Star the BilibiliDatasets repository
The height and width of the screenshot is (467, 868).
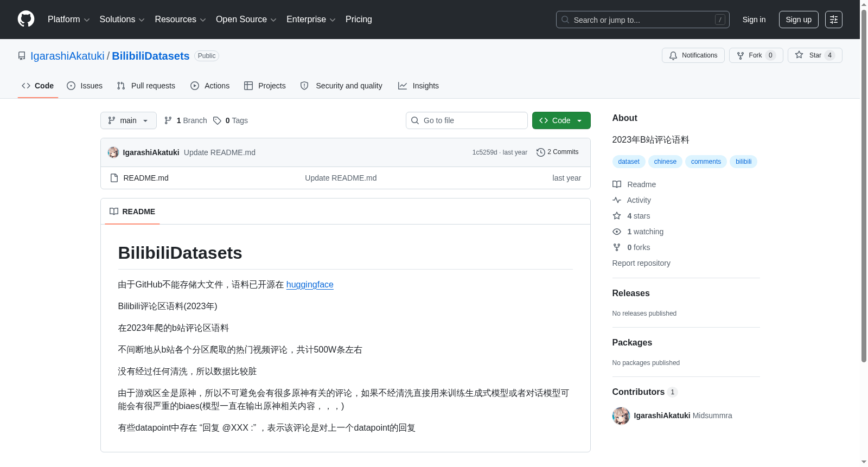pyautogui.click(x=814, y=55)
